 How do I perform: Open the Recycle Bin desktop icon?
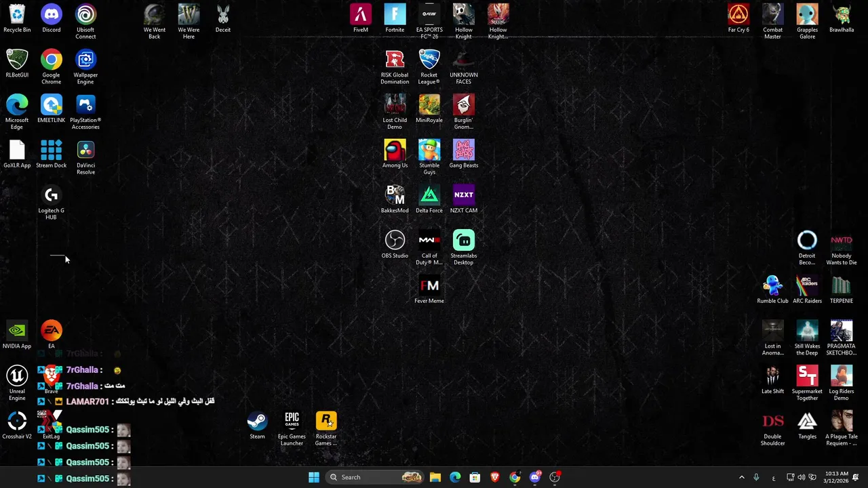point(17,19)
